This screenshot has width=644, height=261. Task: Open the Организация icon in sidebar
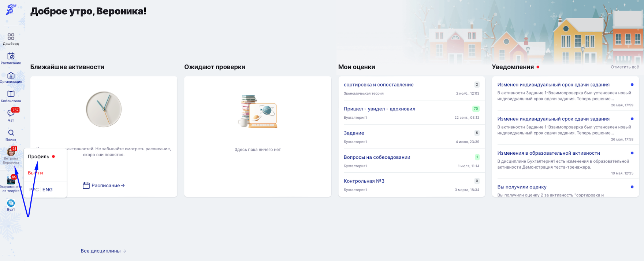11,75
